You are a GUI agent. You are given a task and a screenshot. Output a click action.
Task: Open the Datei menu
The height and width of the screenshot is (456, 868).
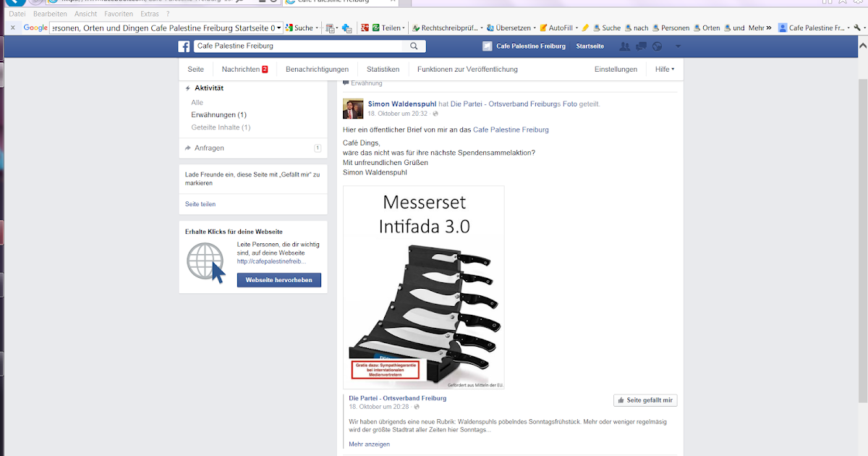[17, 14]
